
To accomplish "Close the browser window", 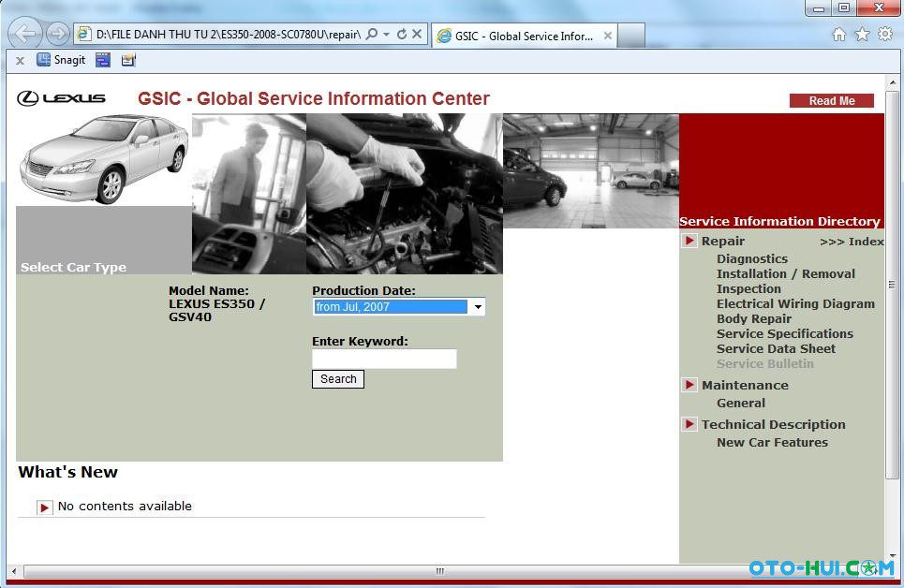I will pos(879,8).
